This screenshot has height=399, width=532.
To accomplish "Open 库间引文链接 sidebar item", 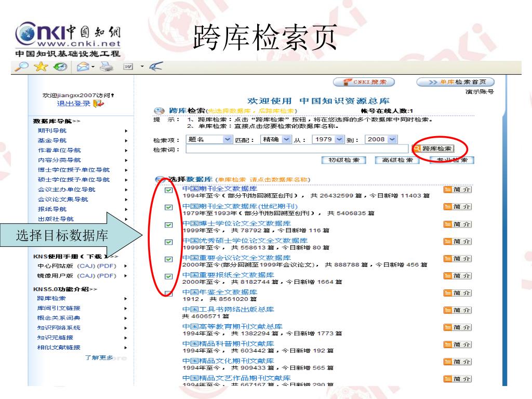I will click(59, 309).
